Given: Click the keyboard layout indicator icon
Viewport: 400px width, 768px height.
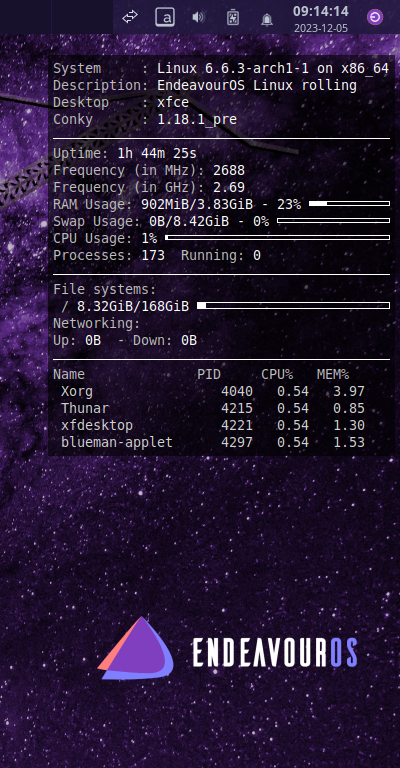Looking at the screenshot, I should [165, 18].
